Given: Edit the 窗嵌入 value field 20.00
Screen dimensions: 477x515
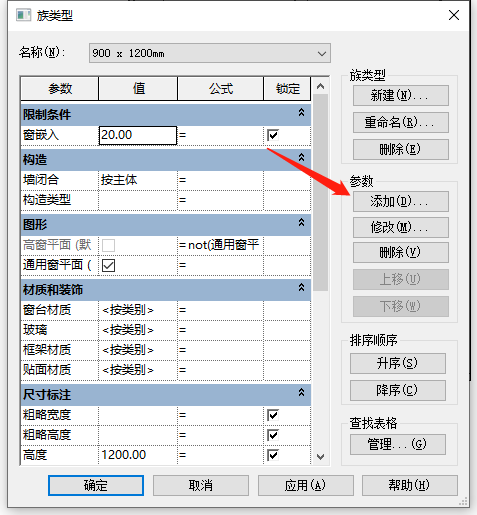Looking at the screenshot, I should (x=138, y=135).
